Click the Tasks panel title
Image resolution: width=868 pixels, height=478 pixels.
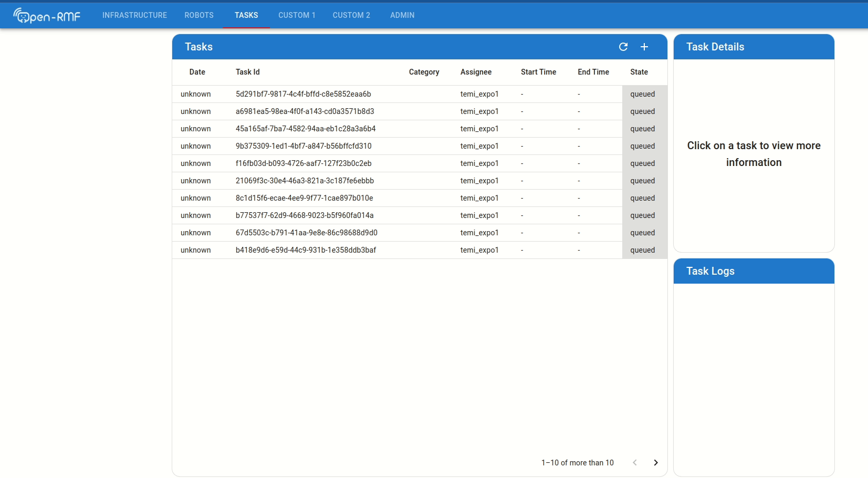(199, 47)
